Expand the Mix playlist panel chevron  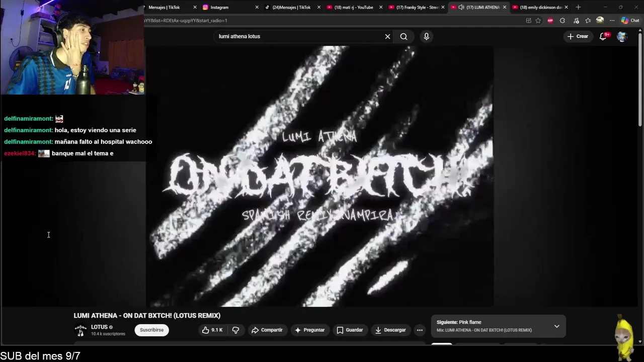click(x=556, y=326)
